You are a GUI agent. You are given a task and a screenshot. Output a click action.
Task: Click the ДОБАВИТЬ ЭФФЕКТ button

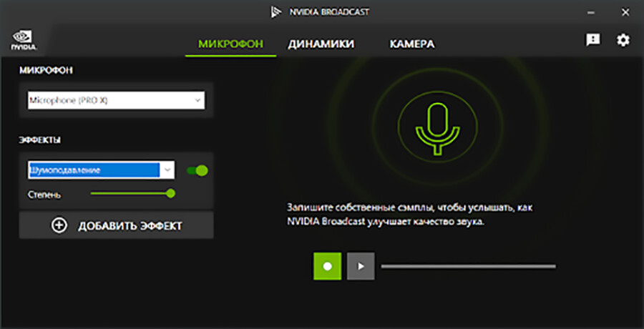pyautogui.click(x=116, y=225)
